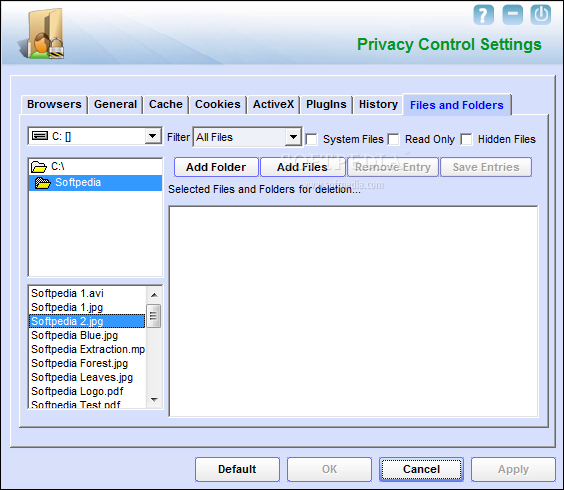Open the ActiveX tab
This screenshot has width=564, height=490.
click(273, 104)
